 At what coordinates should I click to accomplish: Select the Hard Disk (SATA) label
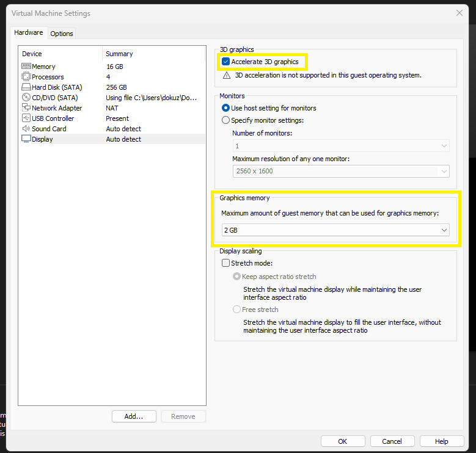pos(57,87)
